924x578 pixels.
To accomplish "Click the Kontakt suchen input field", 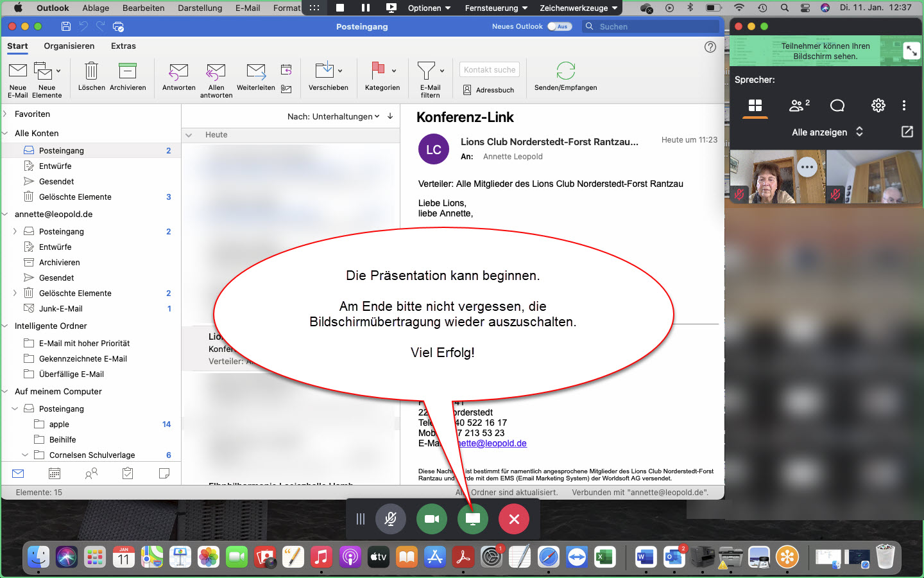I will click(x=490, y=69).
